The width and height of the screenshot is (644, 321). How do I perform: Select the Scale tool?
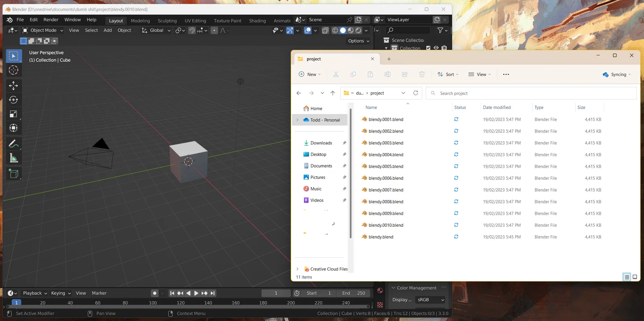pos(13,114)
